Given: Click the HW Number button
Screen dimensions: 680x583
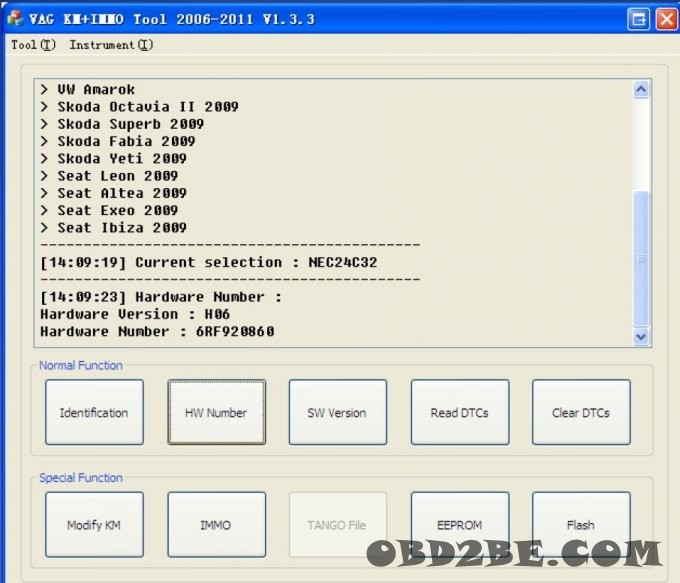Looking at the screenshot, I should pyautogui.click(x=216, y=412).
